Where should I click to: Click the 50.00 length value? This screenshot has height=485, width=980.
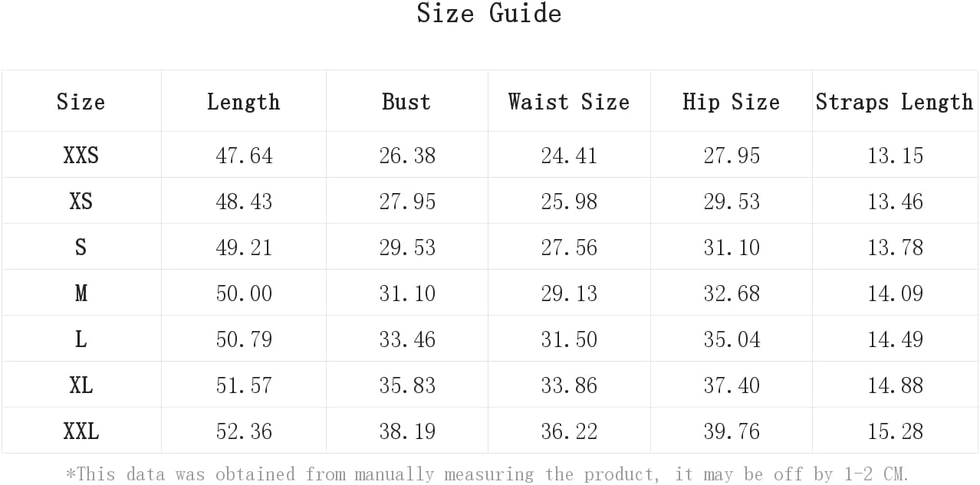[x=244, y=293]
